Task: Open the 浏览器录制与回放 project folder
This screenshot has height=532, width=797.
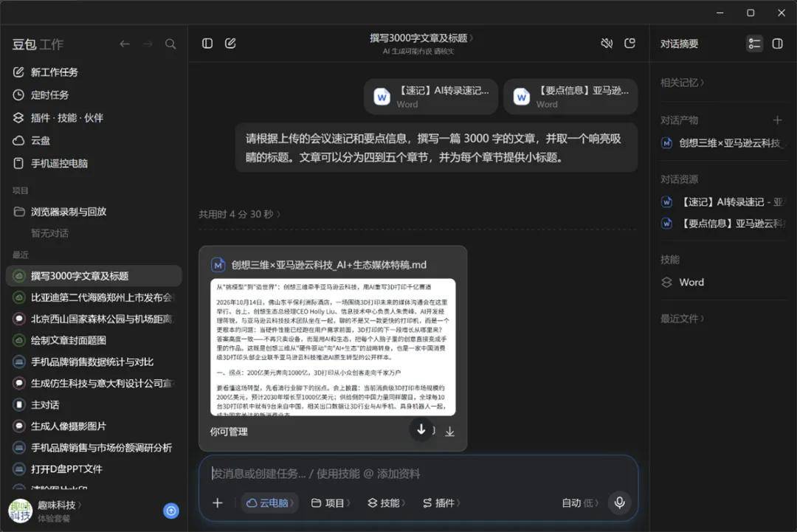Action: coord(60,211)
